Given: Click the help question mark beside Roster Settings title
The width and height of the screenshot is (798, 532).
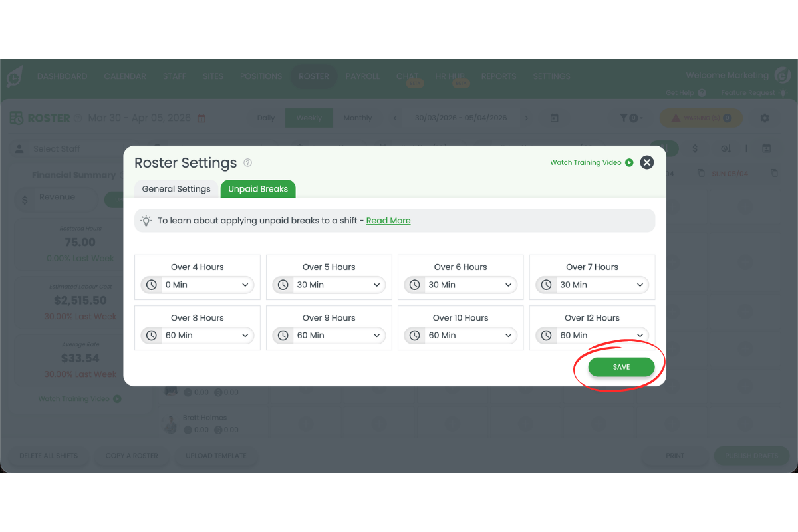Looking at the screenshot, I should (248, 163).
